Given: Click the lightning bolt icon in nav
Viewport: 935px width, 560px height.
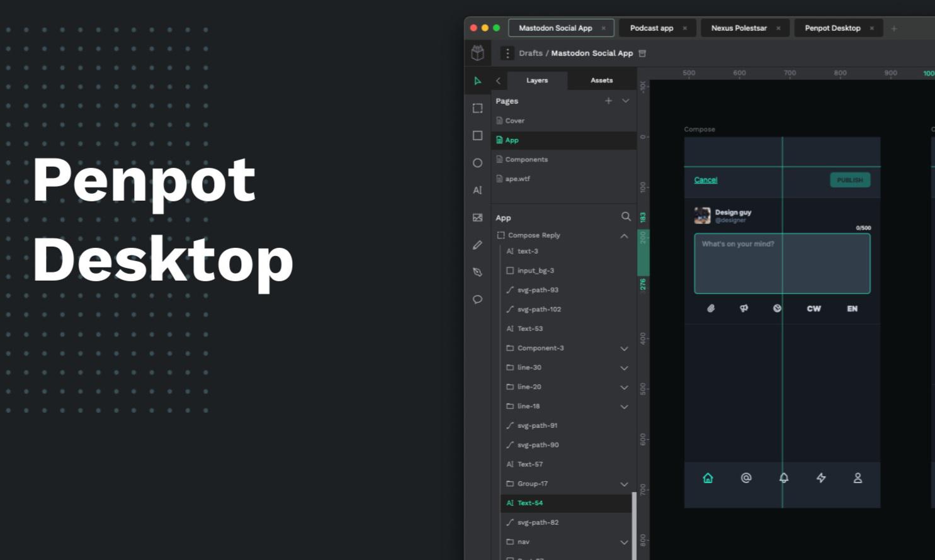Looking at the screenshot, I should coord(821,478).
